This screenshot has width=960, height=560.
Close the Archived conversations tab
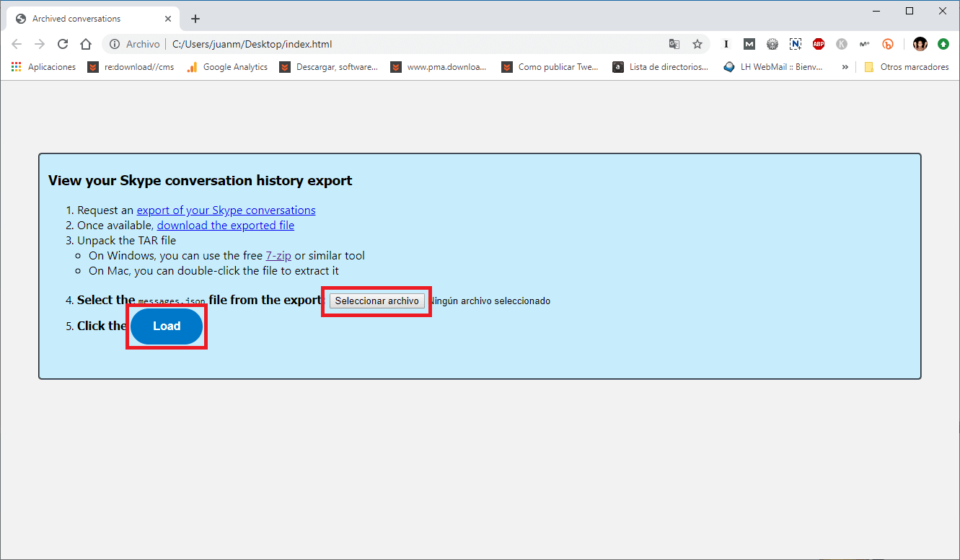(x=167, y=19)
